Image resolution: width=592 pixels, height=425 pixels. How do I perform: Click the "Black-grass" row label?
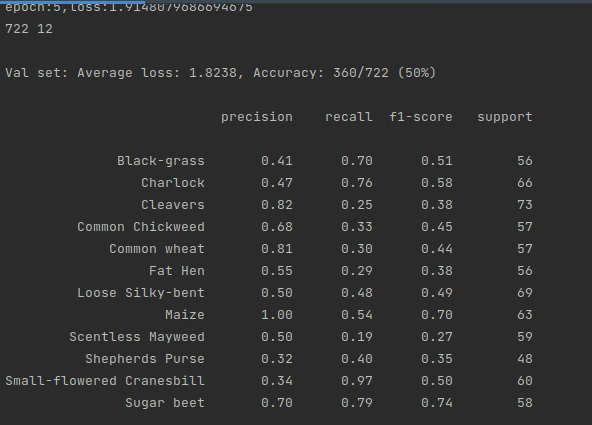(161, 161)
